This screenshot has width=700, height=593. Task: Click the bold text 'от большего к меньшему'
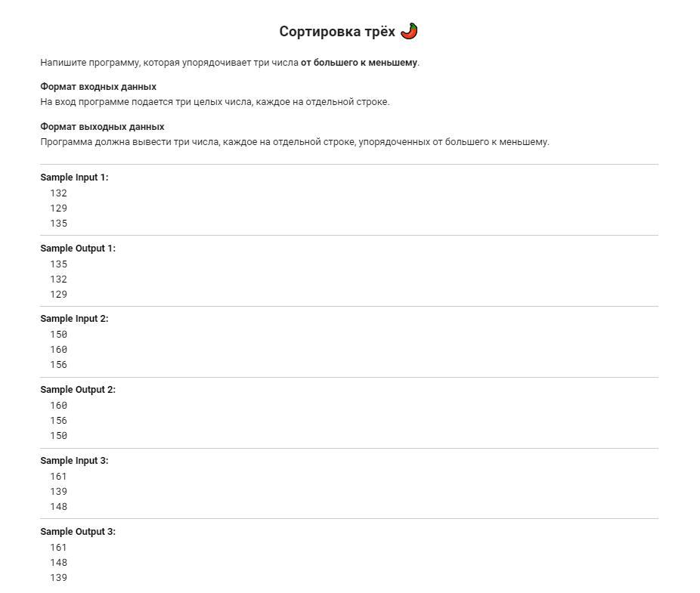tap(359, 63)
